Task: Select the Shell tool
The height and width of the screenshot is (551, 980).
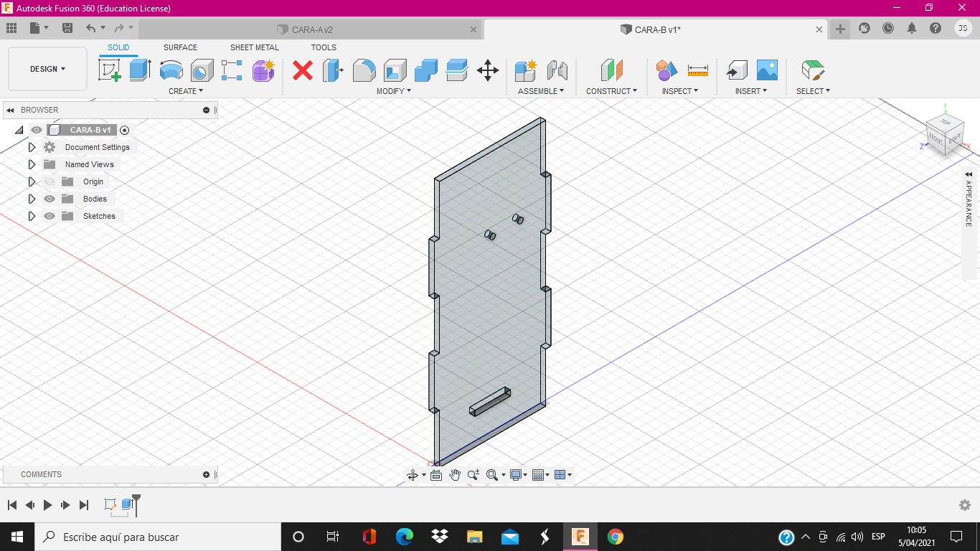Action: (x=395, y=70)
